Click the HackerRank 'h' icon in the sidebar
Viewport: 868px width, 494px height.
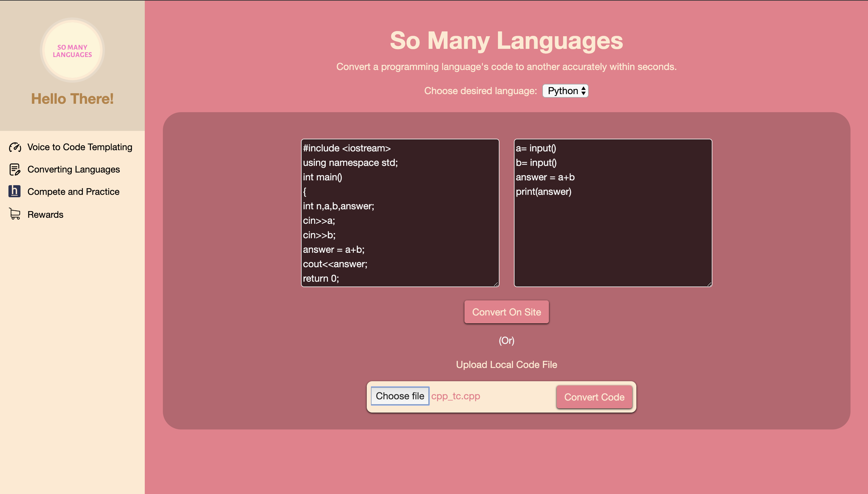tap(14, 191)
